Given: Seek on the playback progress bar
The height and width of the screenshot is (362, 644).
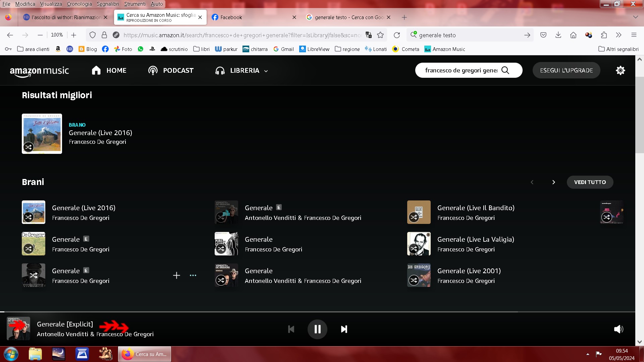Looking at the screenshot, I should click(317, 312).
